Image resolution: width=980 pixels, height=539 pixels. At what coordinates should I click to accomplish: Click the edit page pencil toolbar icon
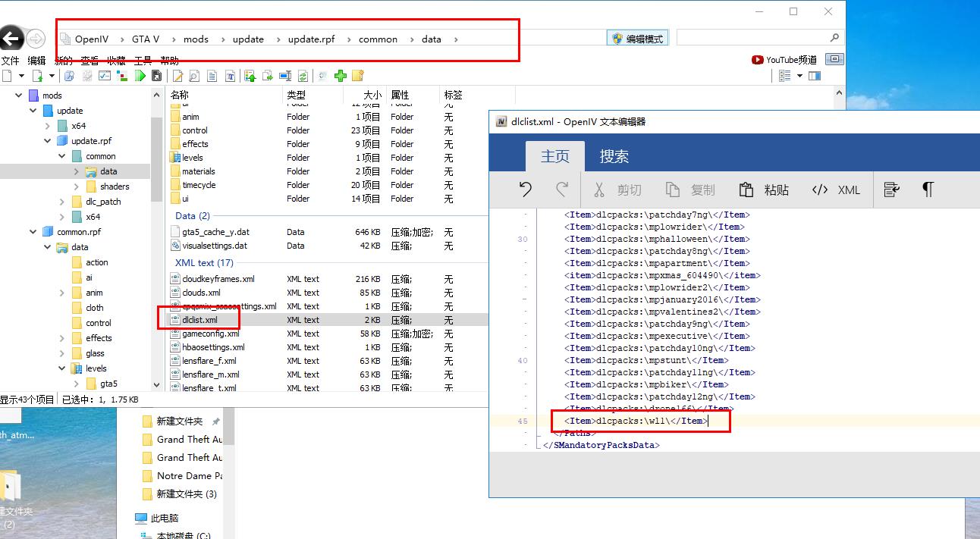pyautogui.click(x=177, y=76)
